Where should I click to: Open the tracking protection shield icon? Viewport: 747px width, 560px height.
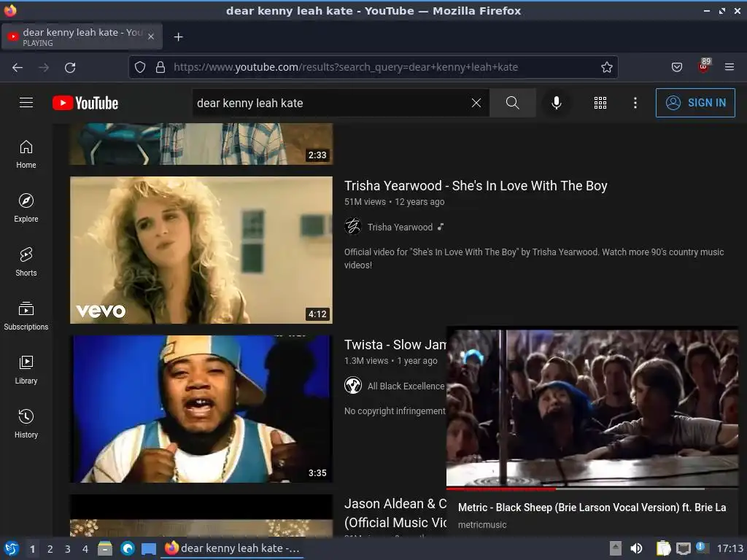pos(139,67)
